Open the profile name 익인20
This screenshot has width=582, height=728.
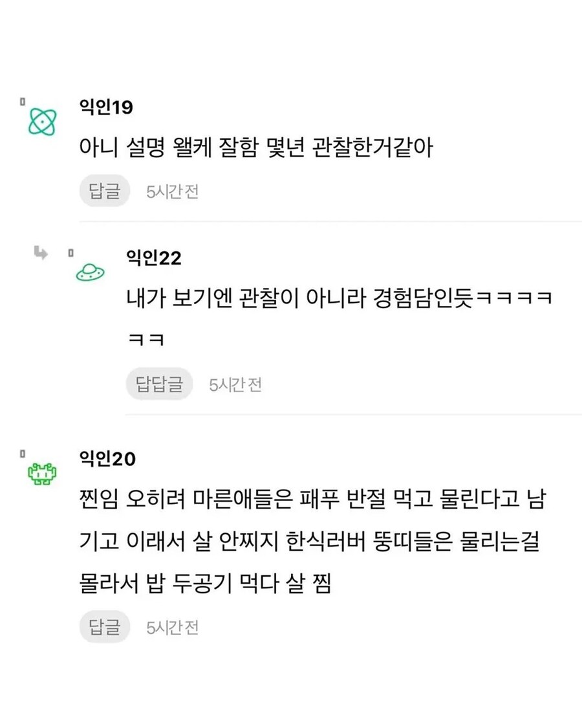[106, 460]
